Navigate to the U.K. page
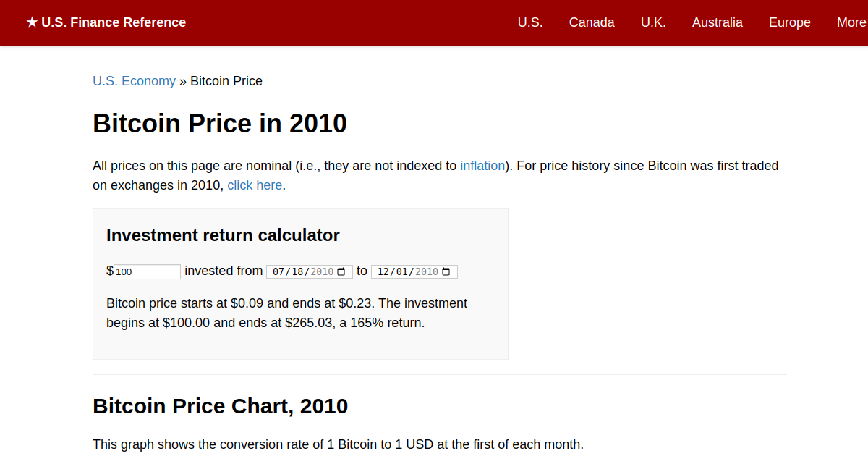This screenshot has height=456, width=868. pyautogui.click(x=653, y=22)
